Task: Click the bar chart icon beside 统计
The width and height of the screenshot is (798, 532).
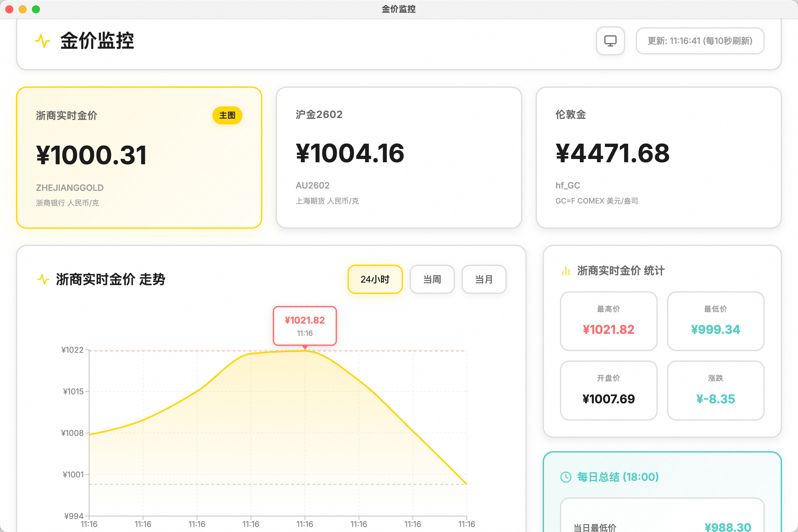Action: click(566, 270)
